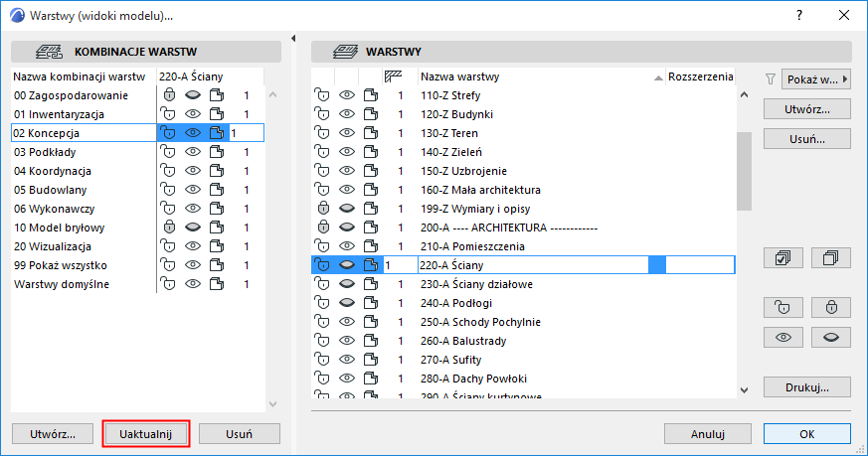Click the Uaktualnij button
Screen dimensions: 868x456
146,434
